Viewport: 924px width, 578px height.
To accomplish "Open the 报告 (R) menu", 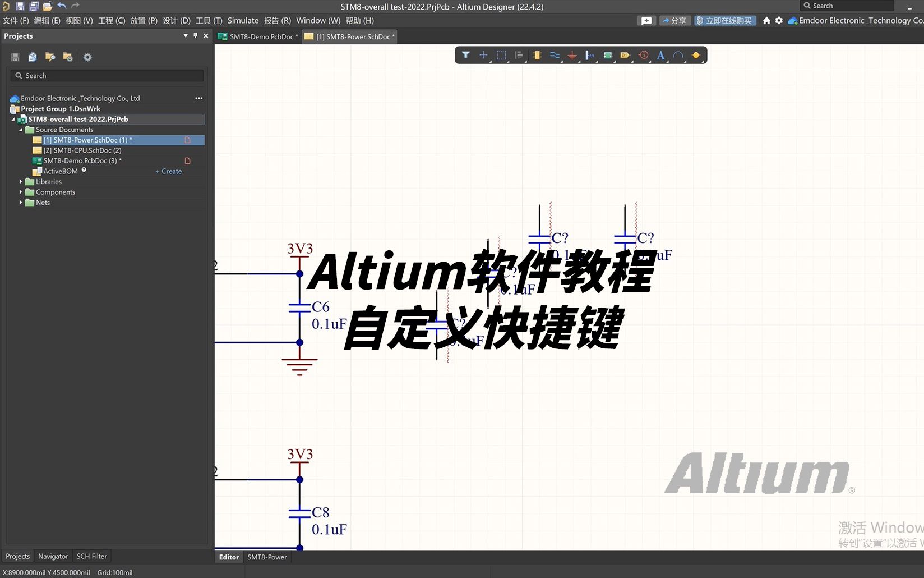I will coord(278,20).
